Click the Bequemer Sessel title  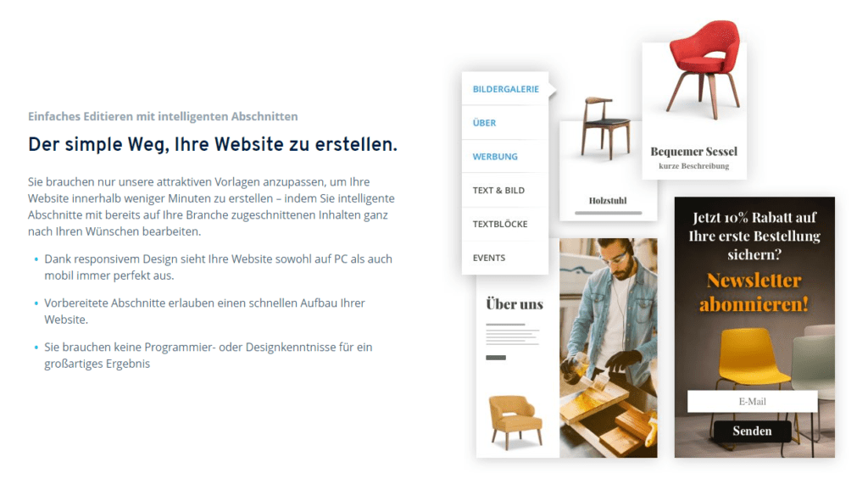point(693,151)
